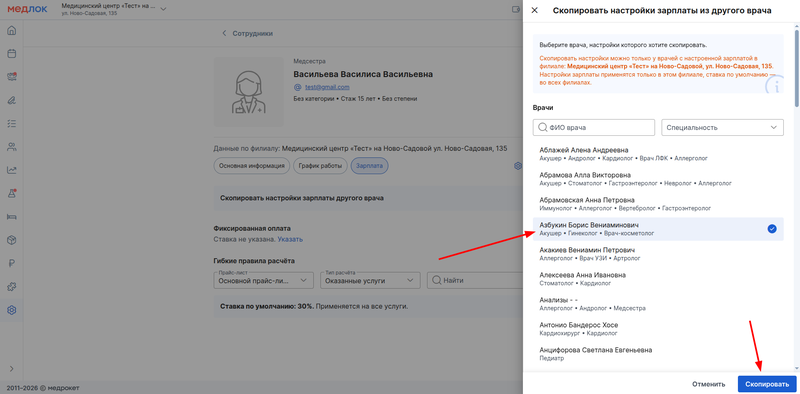Image resolution: width=800 pixels, height=394 pixels.
Task: Select doctor Акакиев Вениамин Петрович
Action: [658, 254]
